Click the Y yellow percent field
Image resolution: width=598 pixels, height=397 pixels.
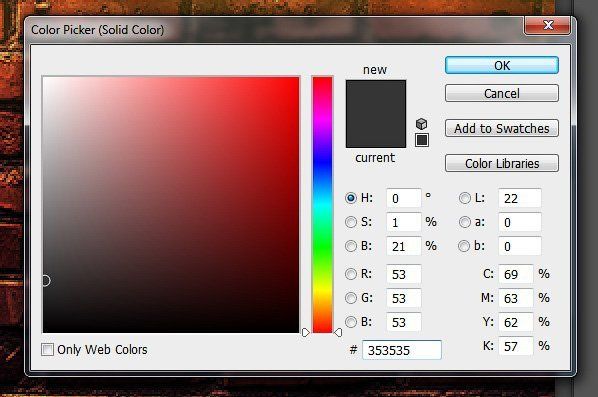516,322
